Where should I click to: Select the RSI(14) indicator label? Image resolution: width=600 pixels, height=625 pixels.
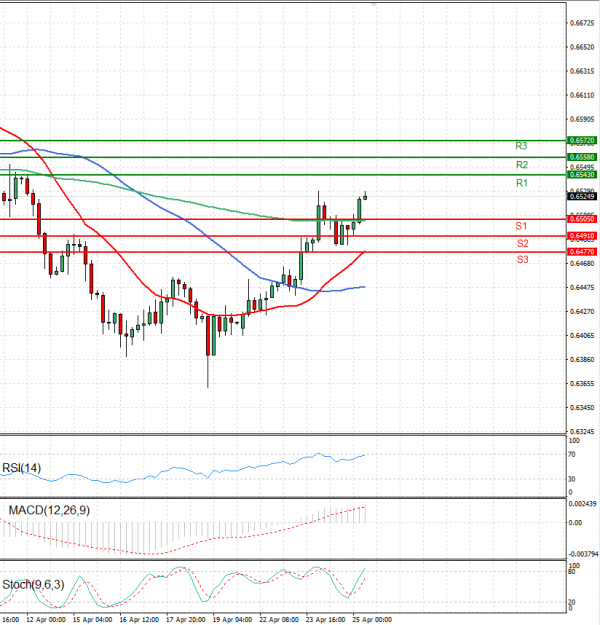22,468
